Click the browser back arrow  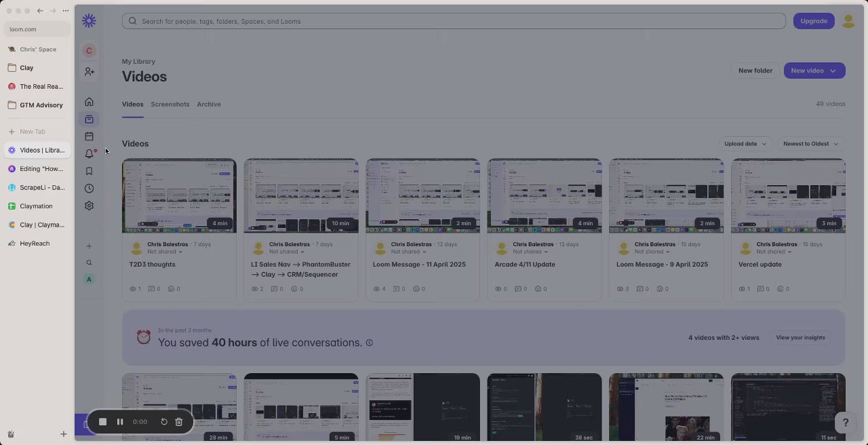tap(40, 11)
